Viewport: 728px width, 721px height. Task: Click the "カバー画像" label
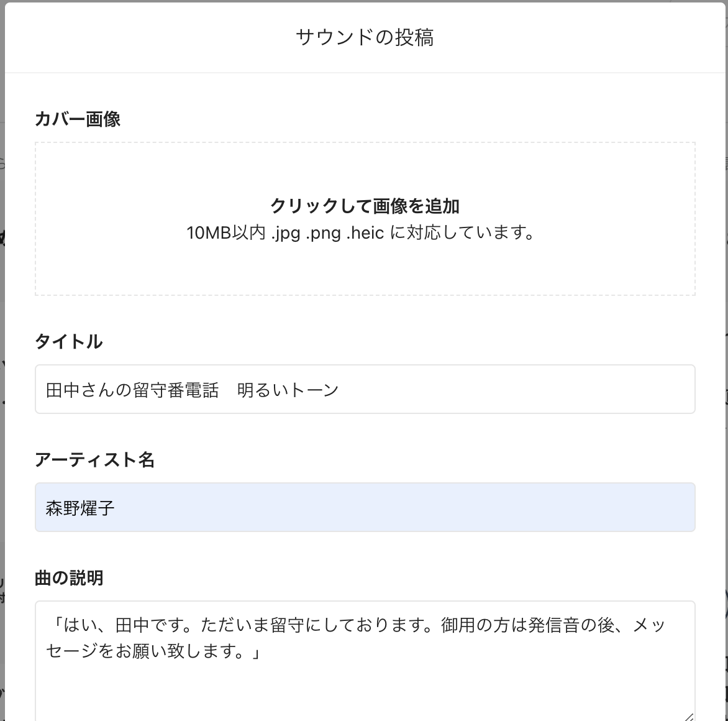click(78, 119)
